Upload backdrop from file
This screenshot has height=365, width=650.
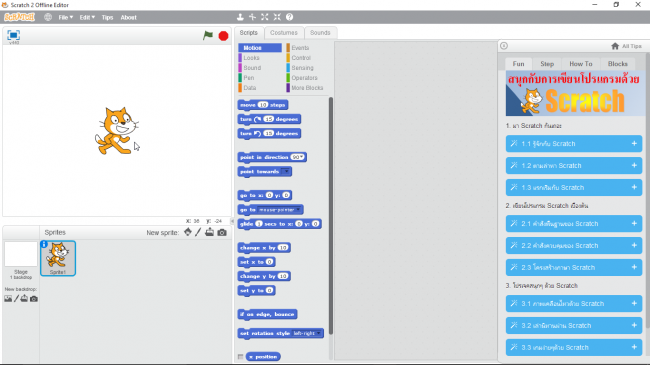tap(24, 299)
